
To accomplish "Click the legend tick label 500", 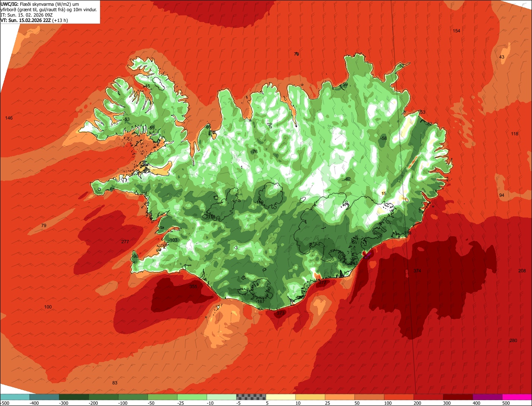I will click(506, 403).
